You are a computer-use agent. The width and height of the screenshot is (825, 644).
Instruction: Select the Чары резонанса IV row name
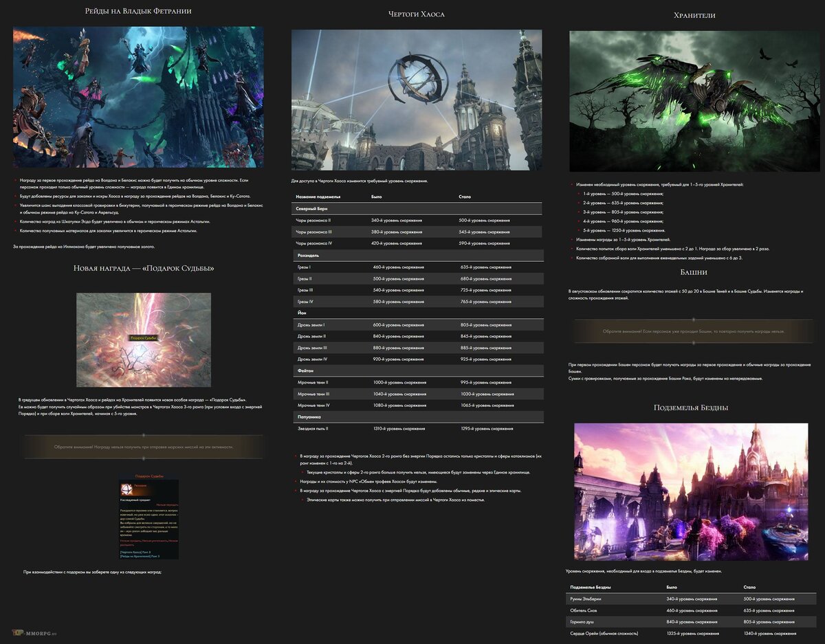314,243
